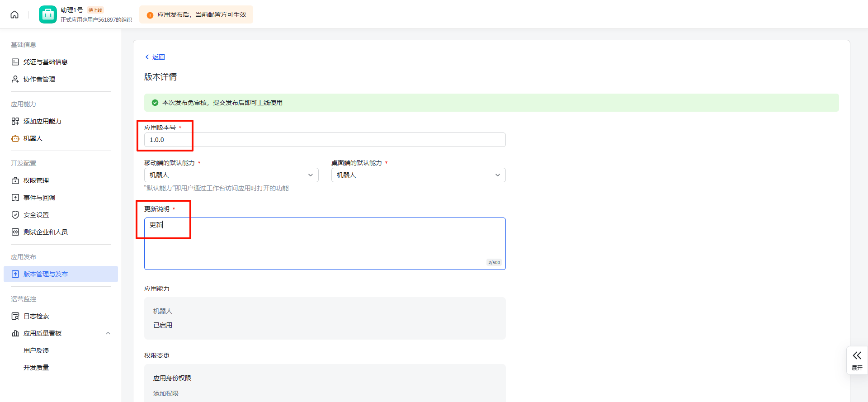Open 协作者管理 page
Viewport: 868px width, 402px height.
39,79
